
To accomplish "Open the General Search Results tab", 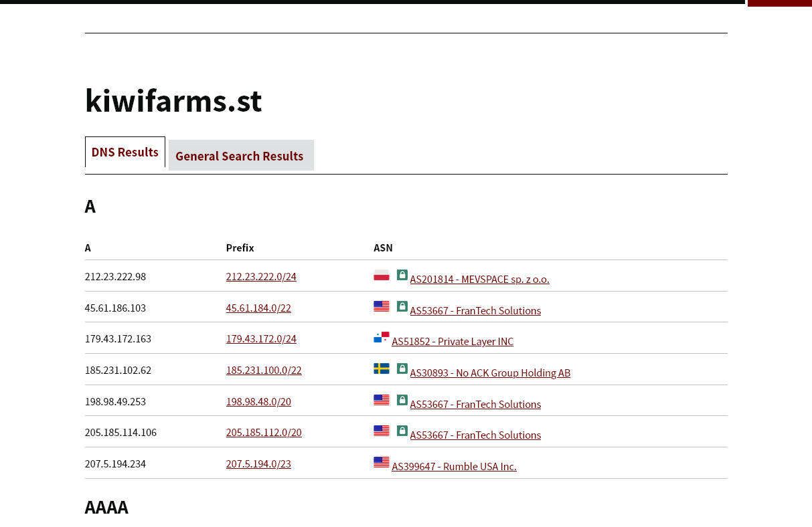I will tap(241, 155).
